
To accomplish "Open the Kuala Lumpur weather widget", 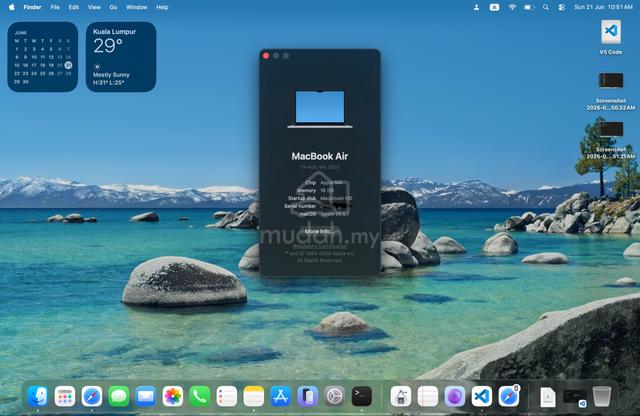I will coord(121,57).
